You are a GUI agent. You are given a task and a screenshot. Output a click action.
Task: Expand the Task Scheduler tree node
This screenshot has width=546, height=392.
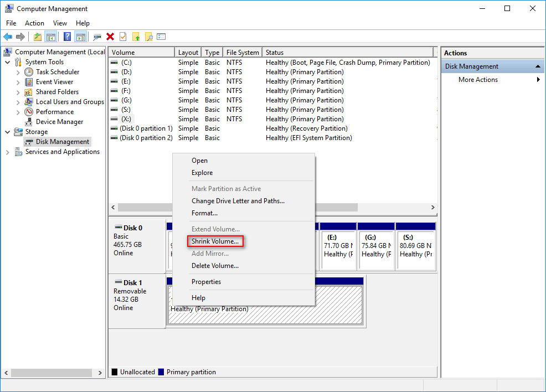[18, 72]
